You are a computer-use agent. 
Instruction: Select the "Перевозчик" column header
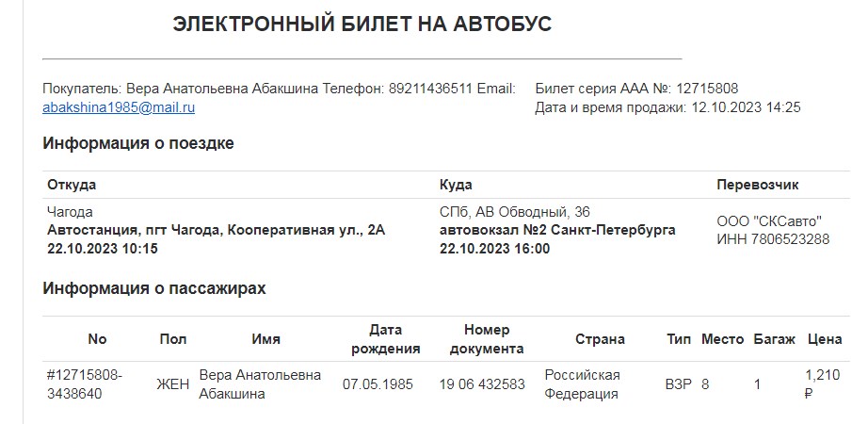[x=758, y=185]
